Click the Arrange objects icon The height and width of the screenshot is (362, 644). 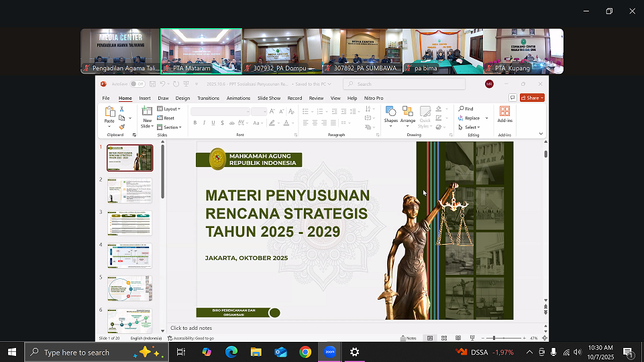pyautogui.click(x=408, y=113)
